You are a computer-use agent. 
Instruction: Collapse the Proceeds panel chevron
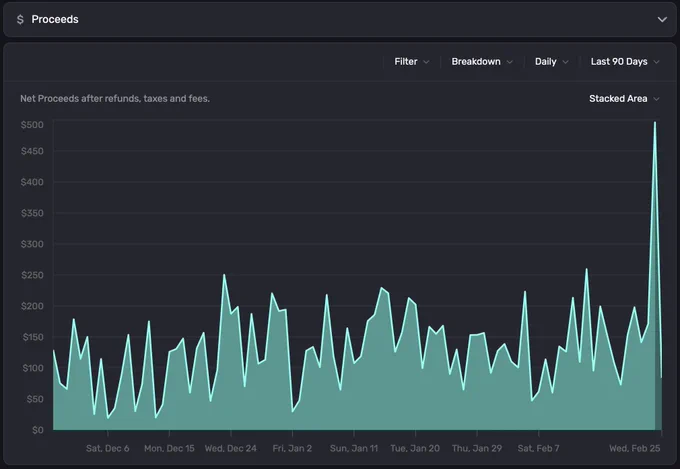(662, 20)
